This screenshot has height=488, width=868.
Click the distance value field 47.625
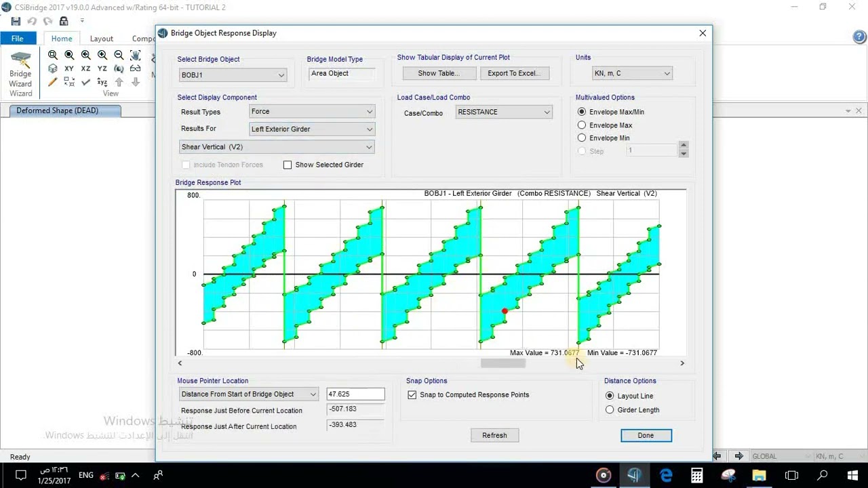pyautogui.click(x=355, y=394)
